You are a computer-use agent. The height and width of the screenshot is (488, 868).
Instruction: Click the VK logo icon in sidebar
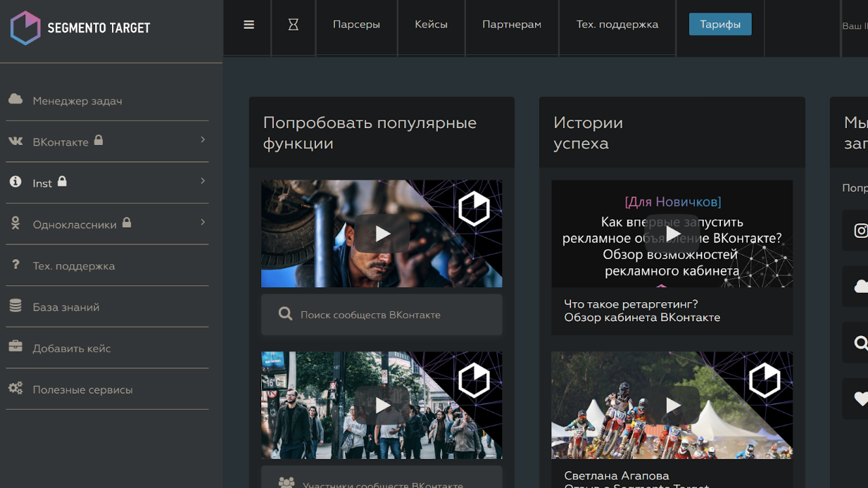[15, 141]
